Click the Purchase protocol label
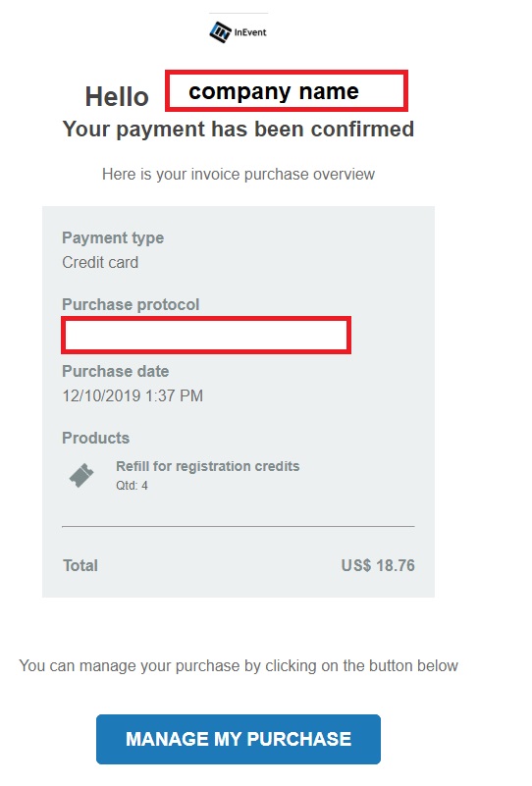Screen dimensions: 532x786 131,304
